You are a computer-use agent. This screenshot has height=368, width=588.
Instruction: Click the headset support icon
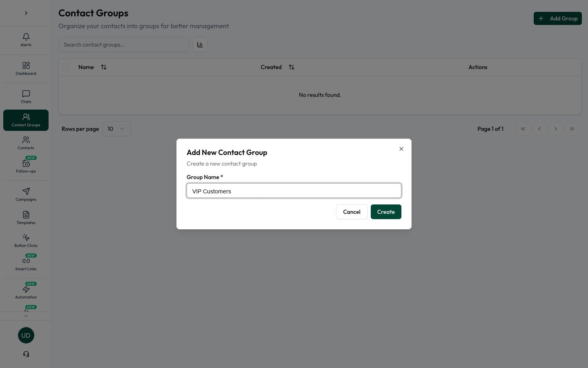tap(26, 354)
